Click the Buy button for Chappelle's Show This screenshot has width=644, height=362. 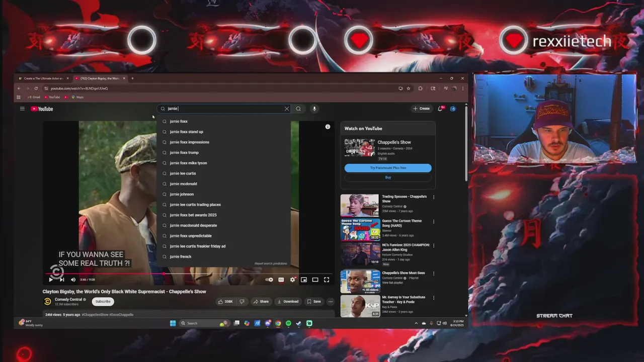click(388, 177)
